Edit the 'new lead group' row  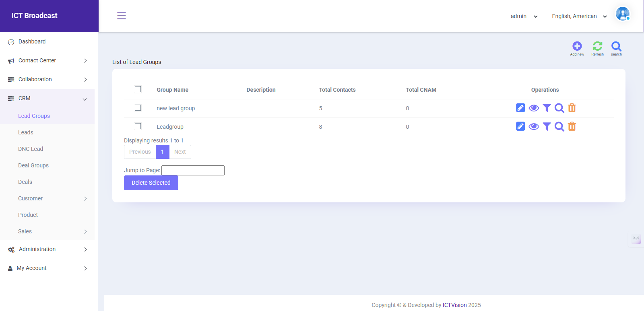click(x=520, y=108)
